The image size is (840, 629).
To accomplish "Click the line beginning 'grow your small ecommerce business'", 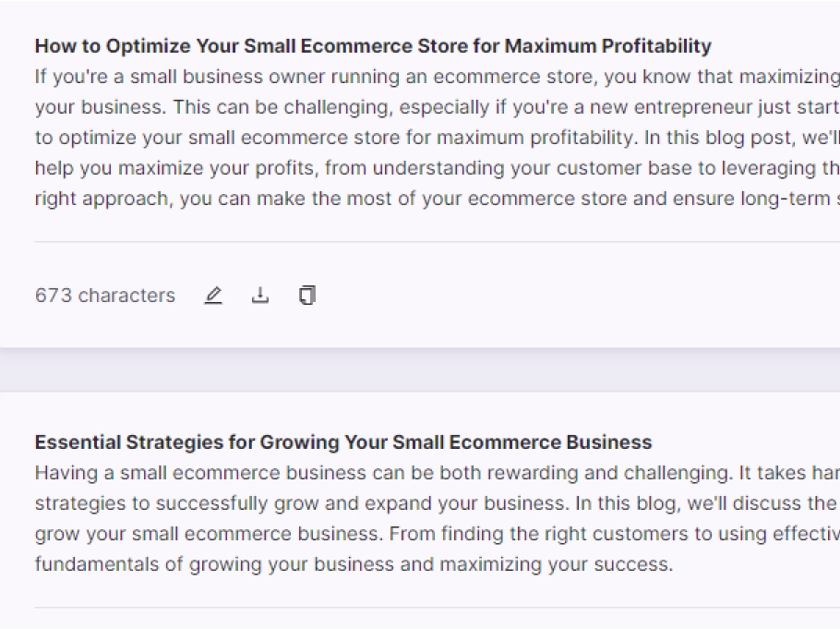I will pos(438,534).
